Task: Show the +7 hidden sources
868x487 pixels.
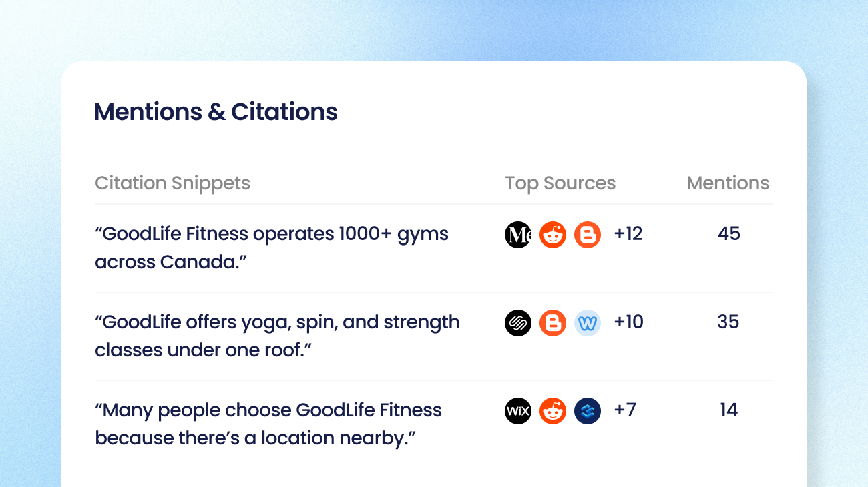Action: click(x=625, y=410)
